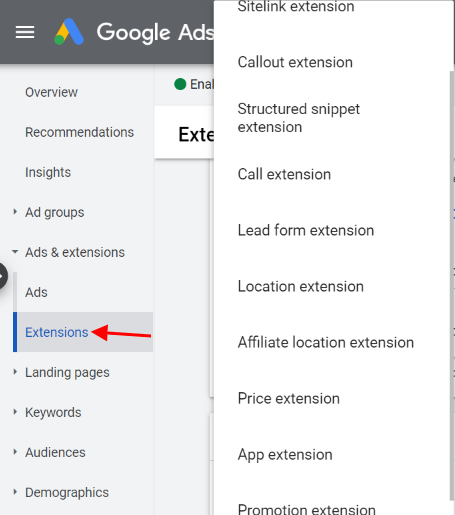Open the hamburger main menu
455x515 pixels.
25,32
